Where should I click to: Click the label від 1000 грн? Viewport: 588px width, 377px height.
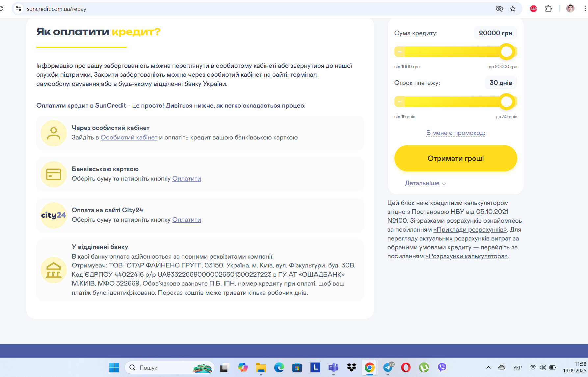click(407, 67)
